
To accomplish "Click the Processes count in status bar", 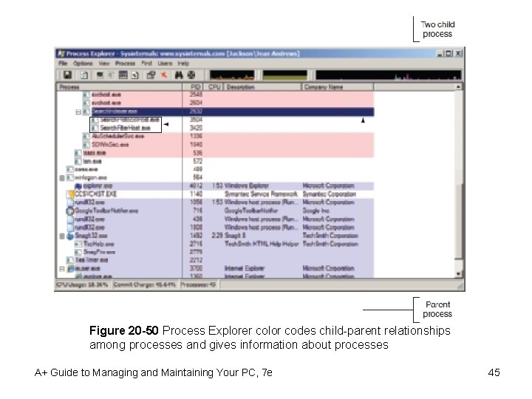I will (x=198, y=284).
